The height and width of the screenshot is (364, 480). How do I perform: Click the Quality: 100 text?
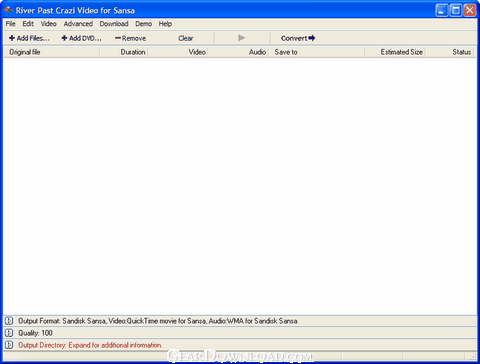(x=35, y=333)
